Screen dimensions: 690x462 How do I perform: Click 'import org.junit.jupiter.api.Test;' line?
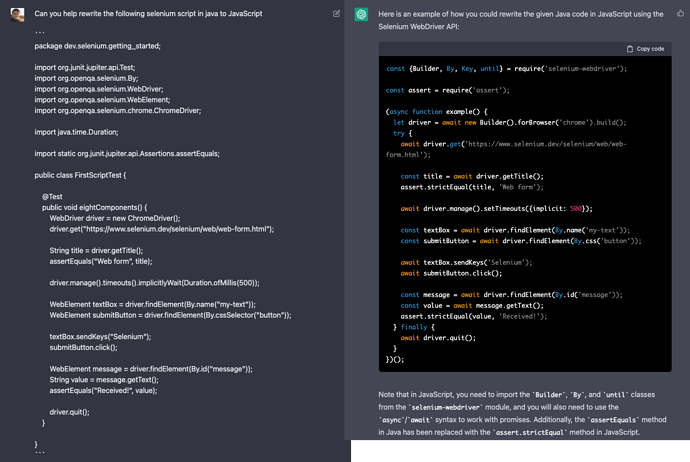tap(85, 67)
